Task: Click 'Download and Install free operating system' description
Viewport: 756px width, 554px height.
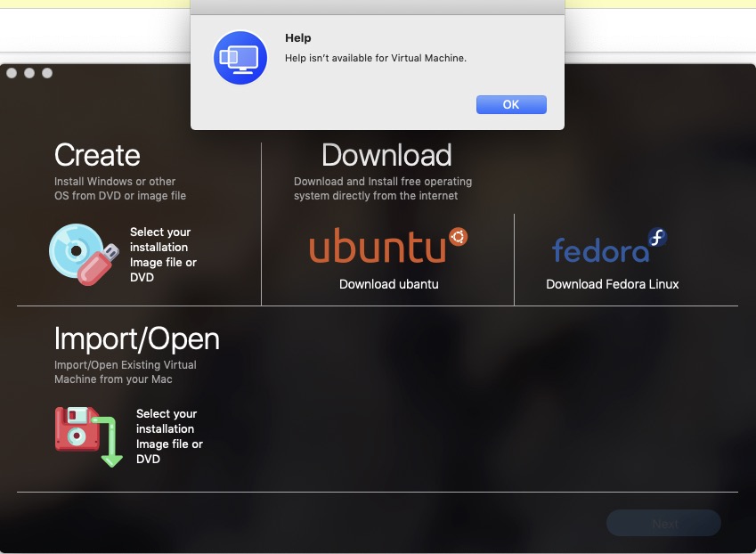Action: point(383,189)
